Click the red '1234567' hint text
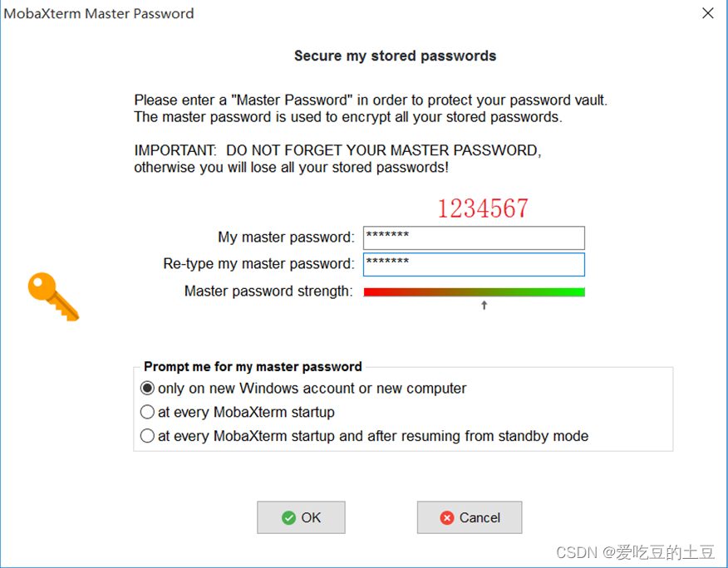Screen dimensions: 728x568 pos(483,208)
